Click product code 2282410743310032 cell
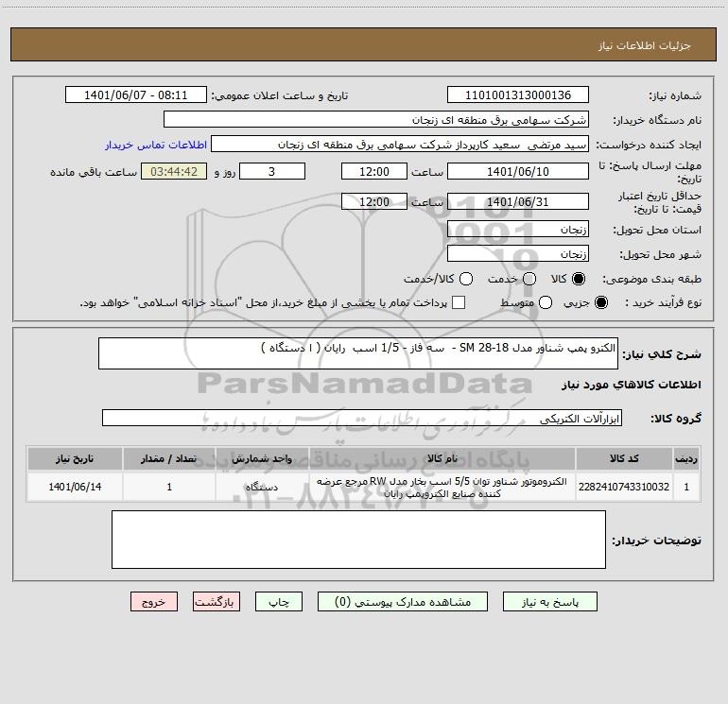The image size is (728, 704). [x=624, y=487]
